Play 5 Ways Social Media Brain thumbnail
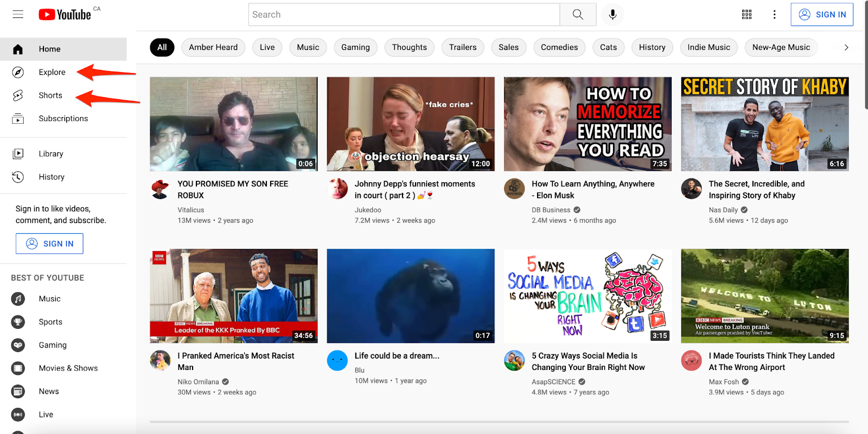This screenshot has width=868, height=434. tap(588, 296)
